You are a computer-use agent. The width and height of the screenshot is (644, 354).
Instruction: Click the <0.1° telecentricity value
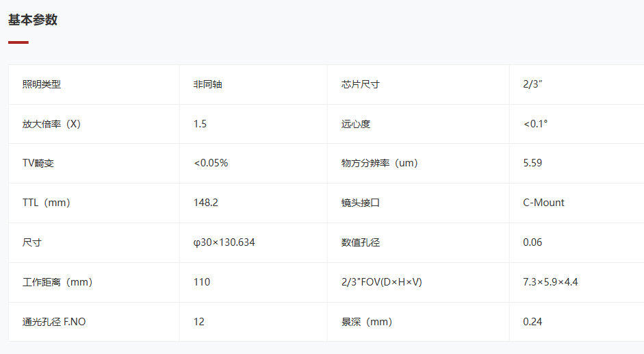pos(536,124)
